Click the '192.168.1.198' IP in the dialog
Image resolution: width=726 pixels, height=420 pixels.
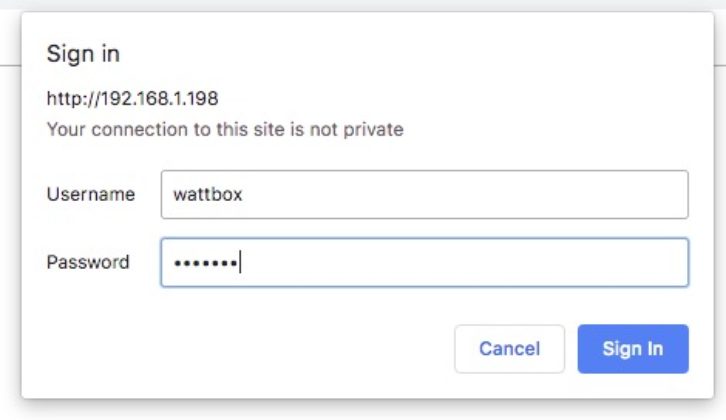pyautogui.click(x=159, y=98)
